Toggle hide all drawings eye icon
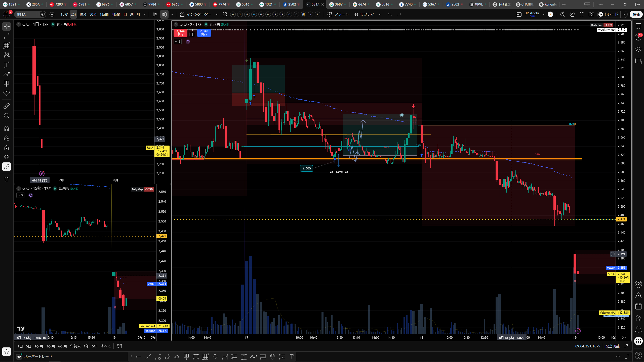 (x=7, y=157)
